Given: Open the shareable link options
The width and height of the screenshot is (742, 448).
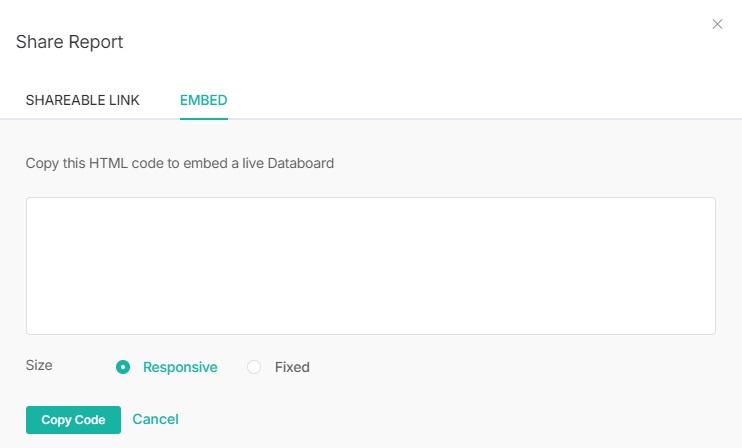Looking at the screenshot, I should [82, 100].
